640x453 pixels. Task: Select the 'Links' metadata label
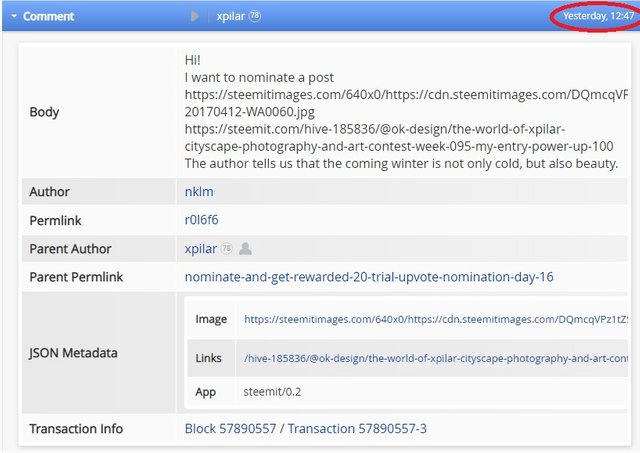(x=208, y=358)
